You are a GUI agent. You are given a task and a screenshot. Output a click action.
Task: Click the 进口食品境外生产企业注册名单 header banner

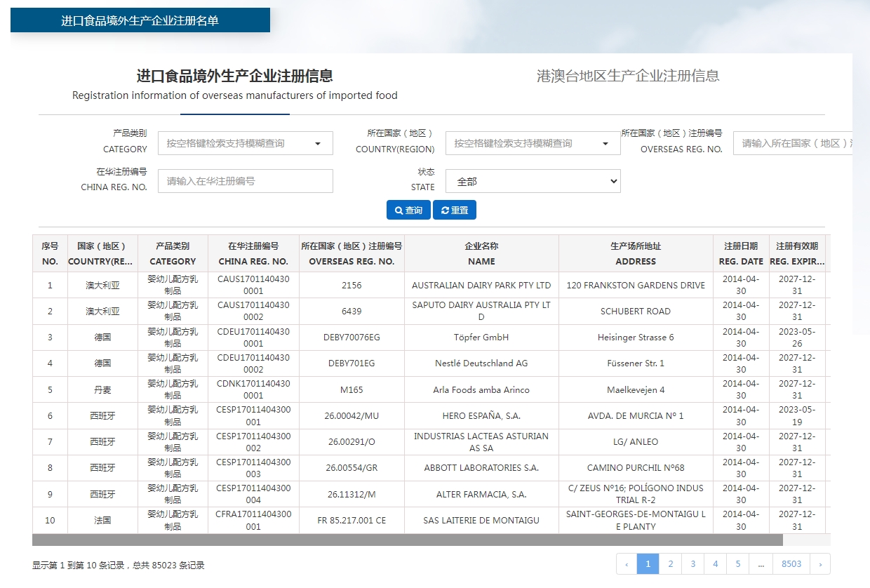140,20
